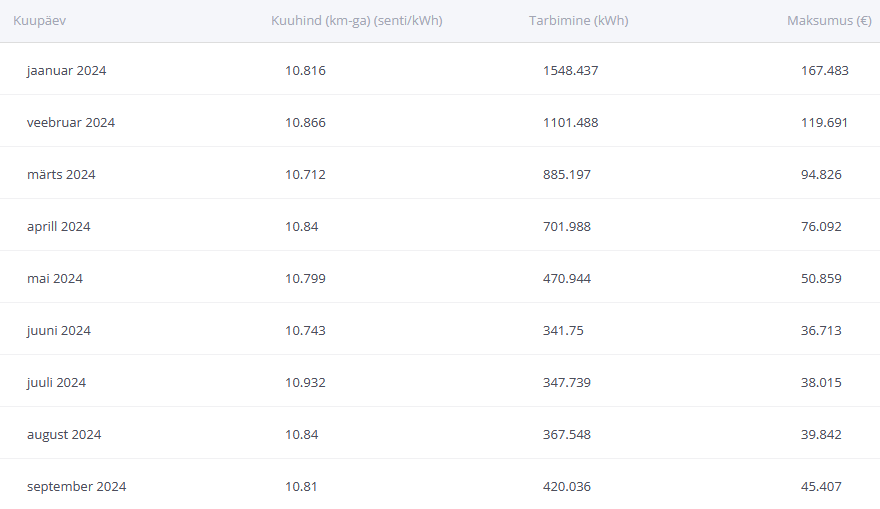Viewport: 880px width, 509px height.
Task: Select the juuli 2024 row
Action: (56, 383)
